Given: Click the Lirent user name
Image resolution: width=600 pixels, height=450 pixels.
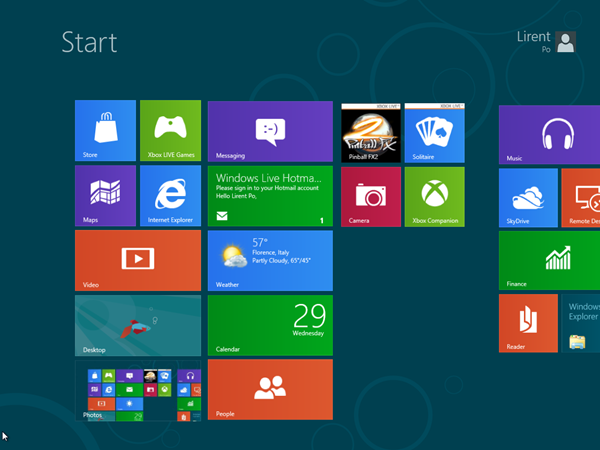Looking at the screenshot, I should click(x=533, y=37).
